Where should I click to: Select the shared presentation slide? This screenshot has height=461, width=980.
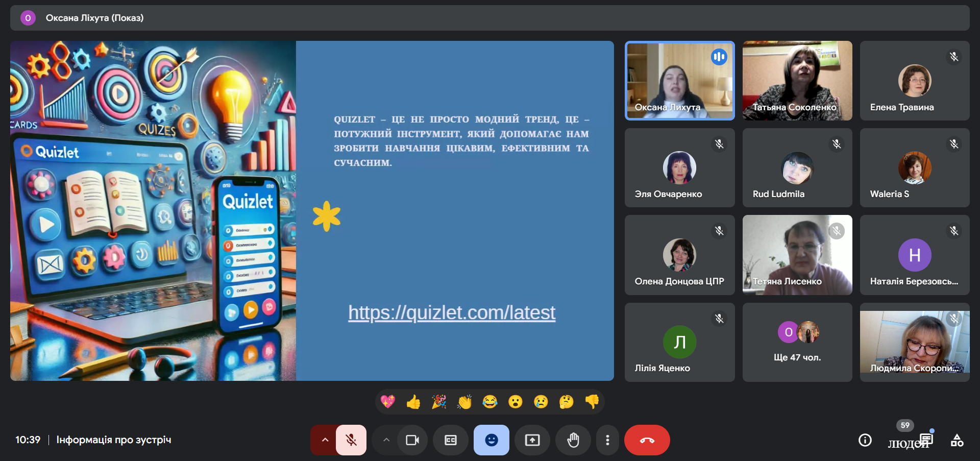pyautogui.click(x=312, y=211)
